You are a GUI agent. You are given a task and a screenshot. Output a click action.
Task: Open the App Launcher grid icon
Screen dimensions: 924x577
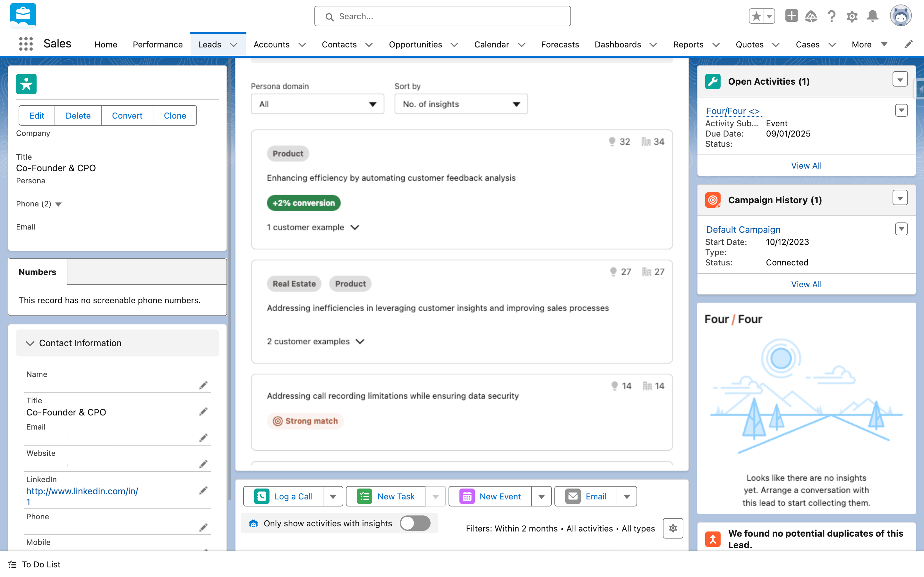[26, 44]
